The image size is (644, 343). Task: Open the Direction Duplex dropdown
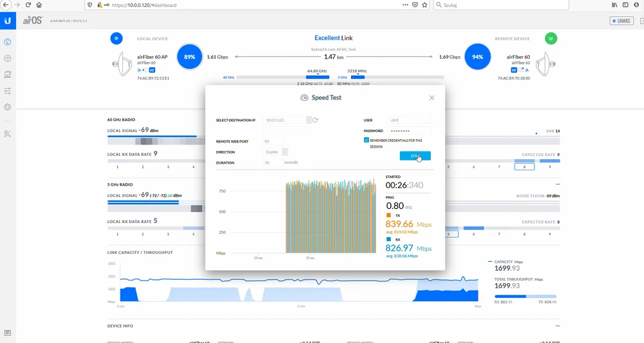point(285,152)
